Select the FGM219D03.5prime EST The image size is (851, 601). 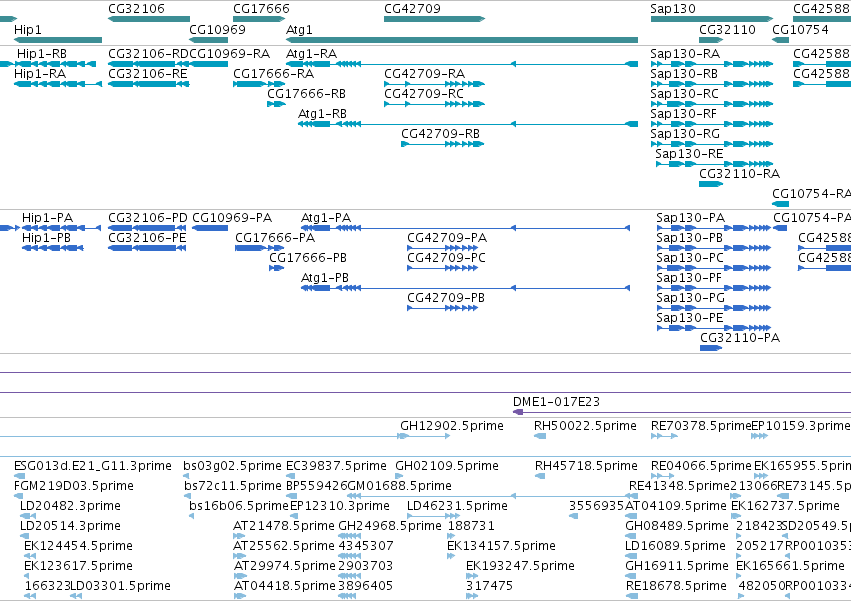coord(18,496)
